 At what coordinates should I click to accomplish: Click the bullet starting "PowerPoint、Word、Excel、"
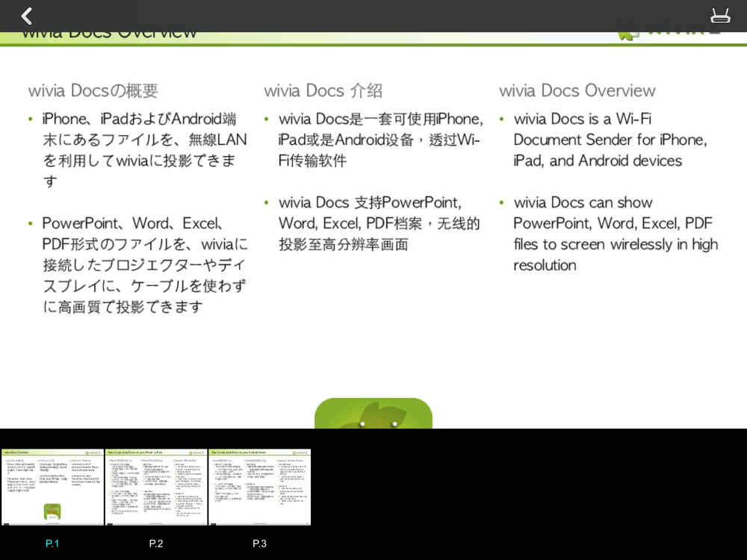tap(145, 265)
